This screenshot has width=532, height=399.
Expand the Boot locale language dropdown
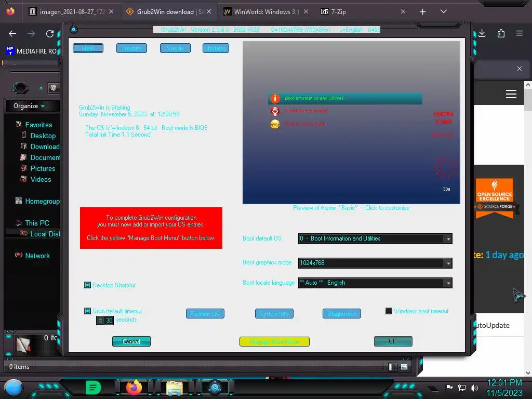point(448,283)
